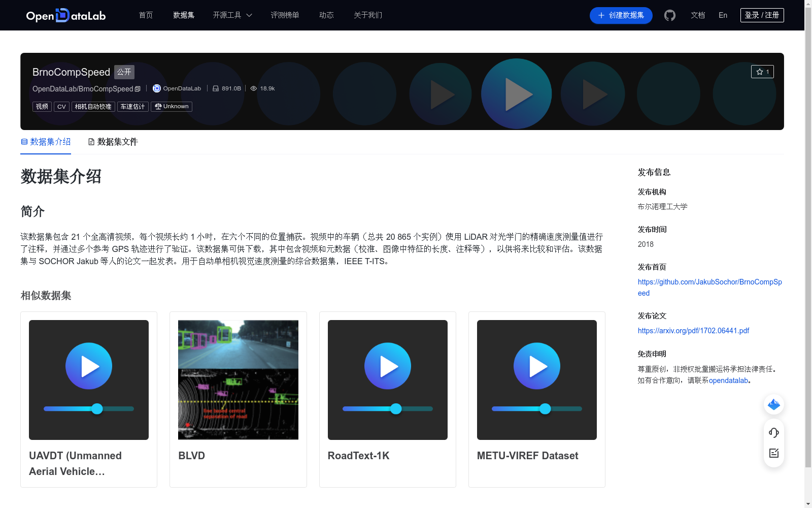Click the OpenDataLab/BrnoCompSpeed path text

(x=83, y=89)
